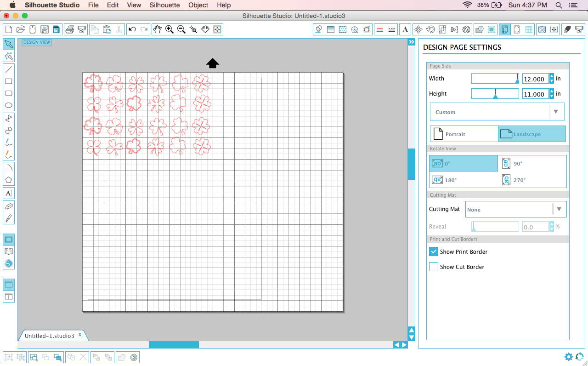The image size is (588, 366).
Task: Select the Draw a Rectangle tool
Action: point(9,81)
